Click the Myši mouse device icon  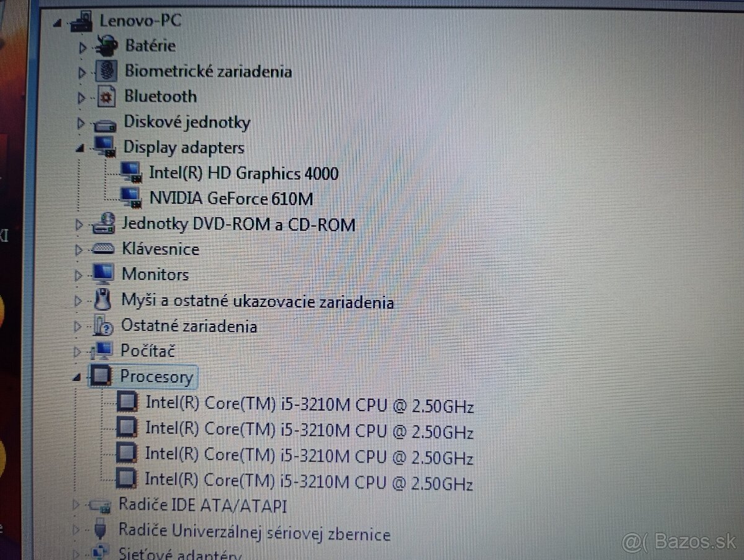pyautogui.click(x=104, y=300)
